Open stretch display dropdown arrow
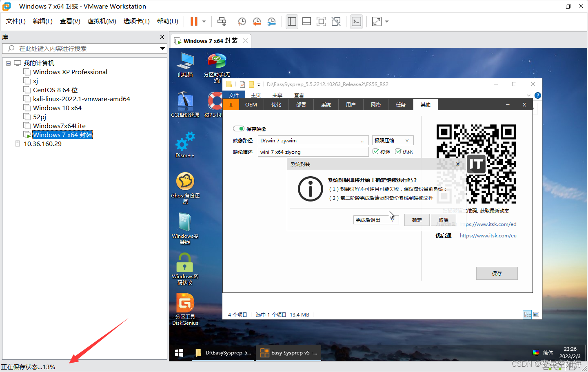The image size is (588, 372). click(x=387, y=21)
